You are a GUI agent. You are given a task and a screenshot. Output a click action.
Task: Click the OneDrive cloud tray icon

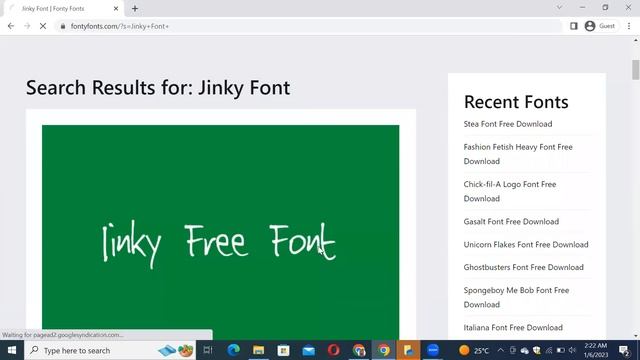coord(524,350)
